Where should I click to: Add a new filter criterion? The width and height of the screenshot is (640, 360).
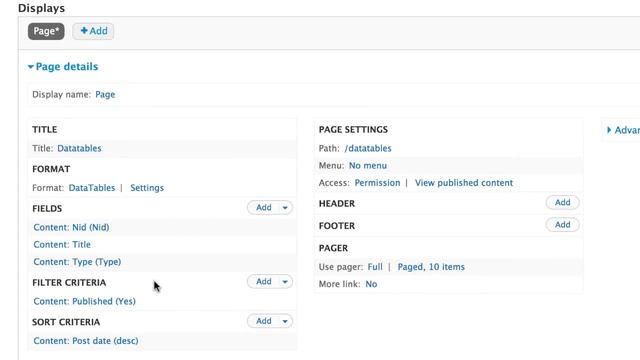[264, 281]
